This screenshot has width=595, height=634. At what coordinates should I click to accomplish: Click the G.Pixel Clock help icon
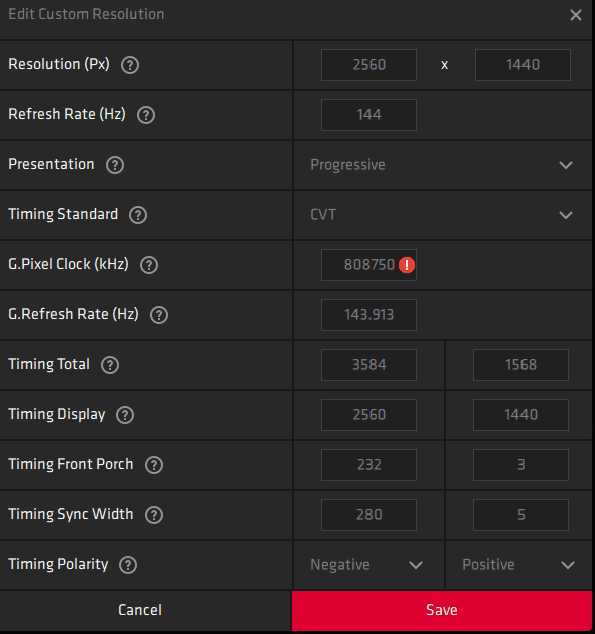coord(149,265)
